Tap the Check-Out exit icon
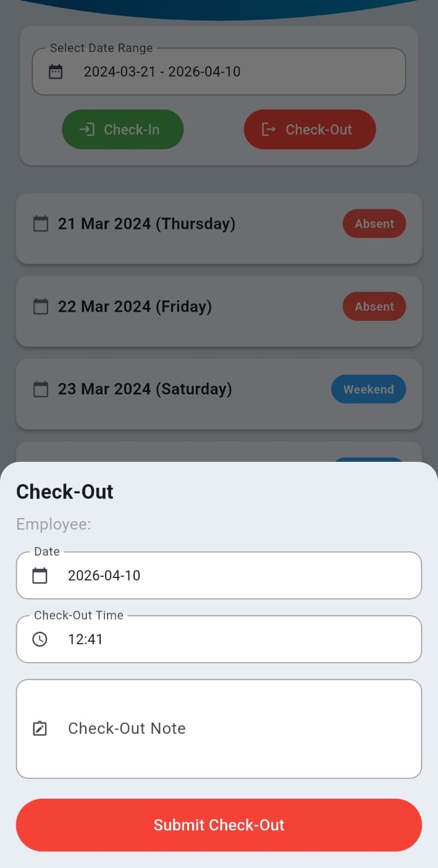The image size is (438, 868). 268,129
